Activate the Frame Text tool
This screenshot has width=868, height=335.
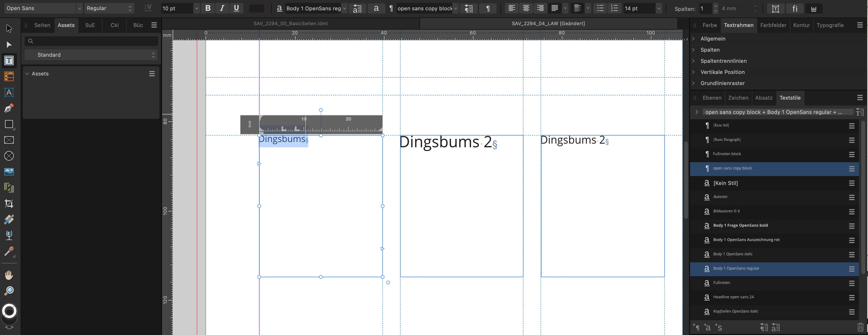click(x=9, y=60)
